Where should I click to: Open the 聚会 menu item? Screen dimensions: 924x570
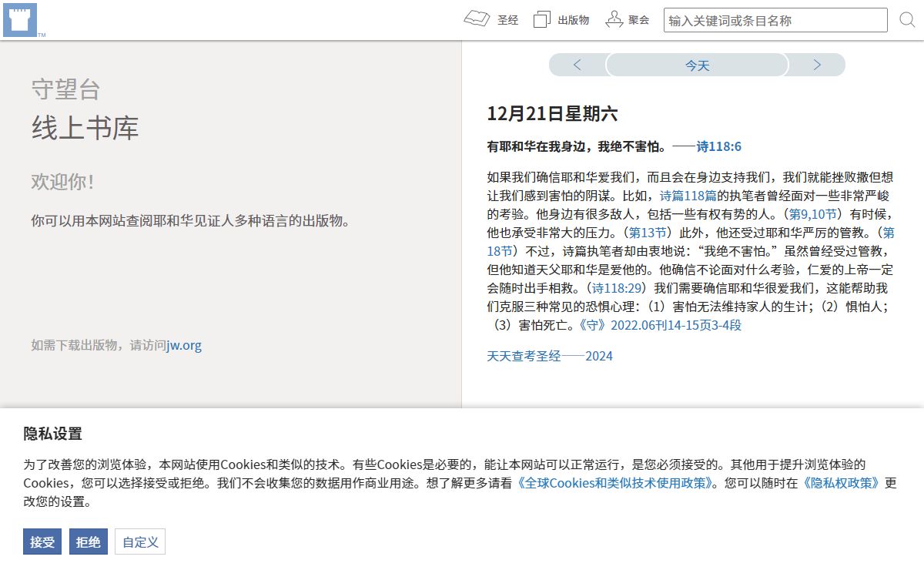click(x=638, y=20)
